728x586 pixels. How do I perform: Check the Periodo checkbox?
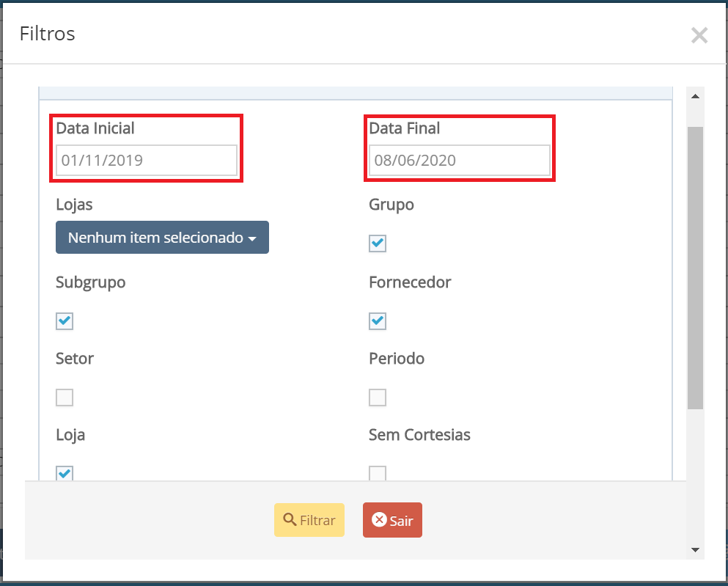[378, 398]
